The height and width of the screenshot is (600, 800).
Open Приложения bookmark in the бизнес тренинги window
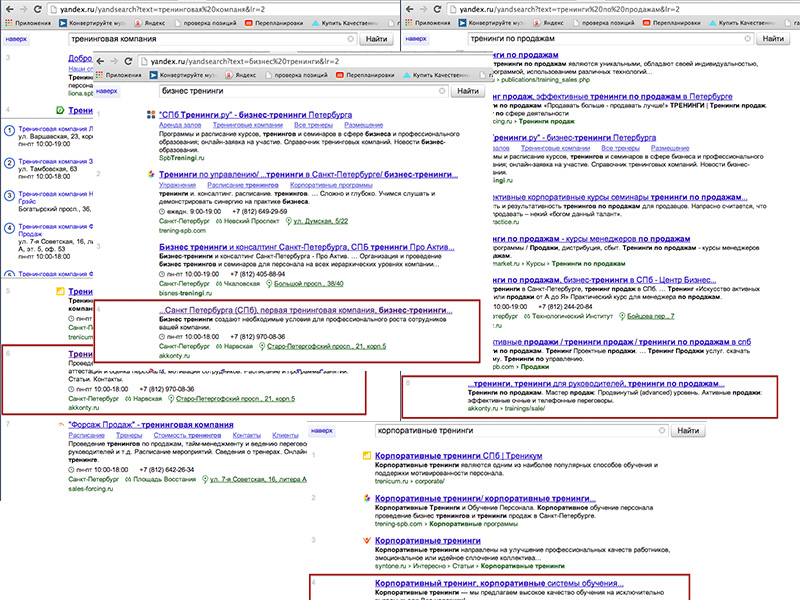click(x=119, y=75)
